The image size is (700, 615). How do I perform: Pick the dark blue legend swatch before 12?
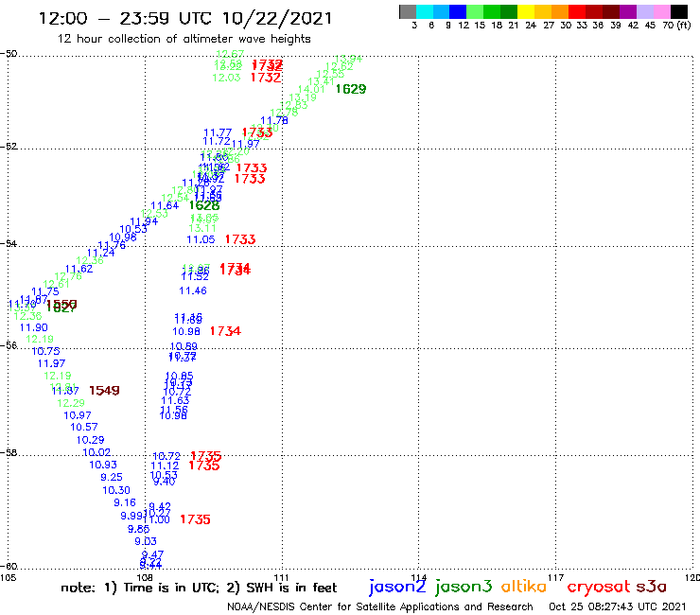(x=458, y=11)
